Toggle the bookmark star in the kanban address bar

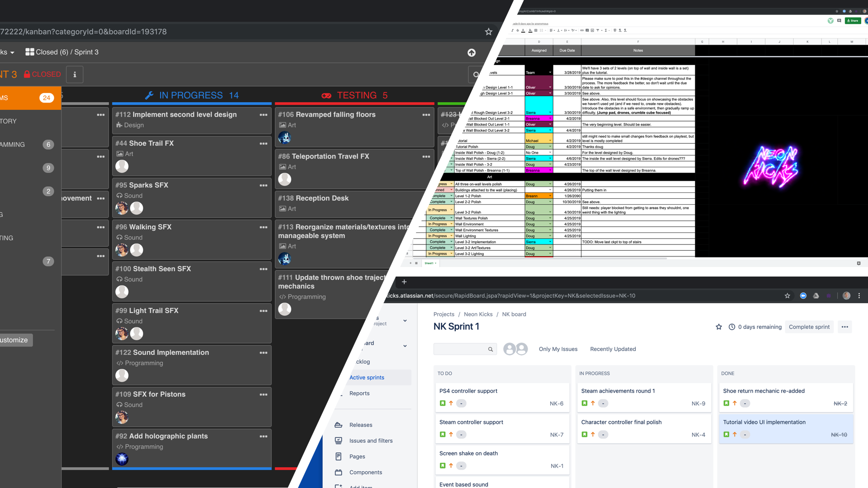point(488,32)
